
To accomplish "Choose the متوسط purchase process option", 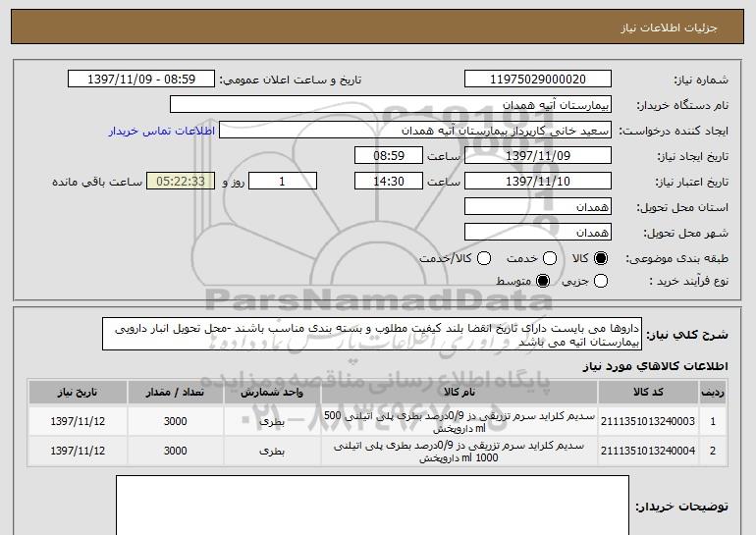I will pyautogui.click(x=543, y=281).
